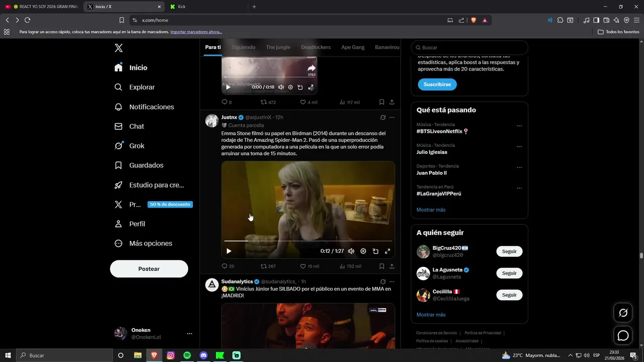Open Grok explain icon on Justnx post
The image size is (644, 362).
click(x=383, y=117)
